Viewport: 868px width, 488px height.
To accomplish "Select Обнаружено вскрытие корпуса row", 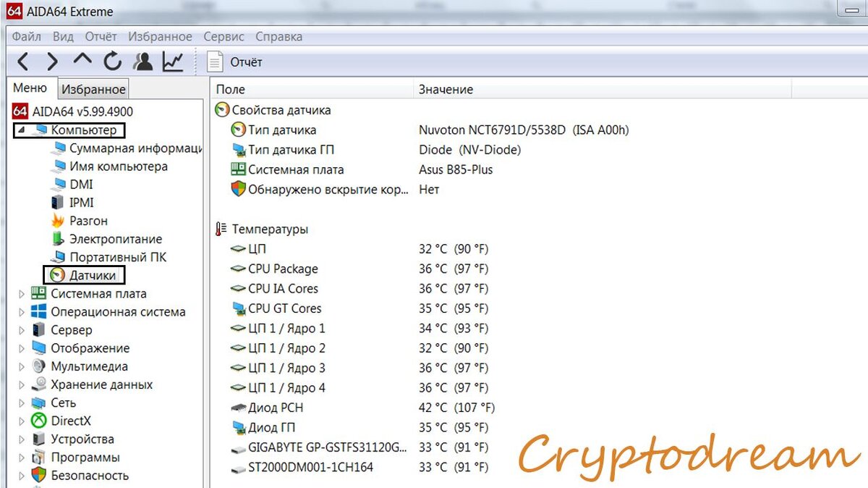I will click(x=335, y=190).
